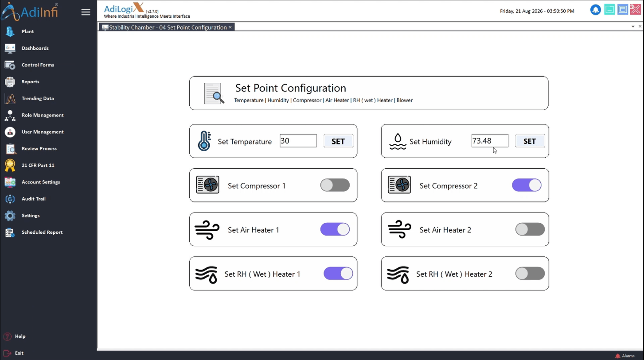Disable the Set Compressor 2 toggle
The width and height of the screenshot is (644, 360).
[527, 185]
